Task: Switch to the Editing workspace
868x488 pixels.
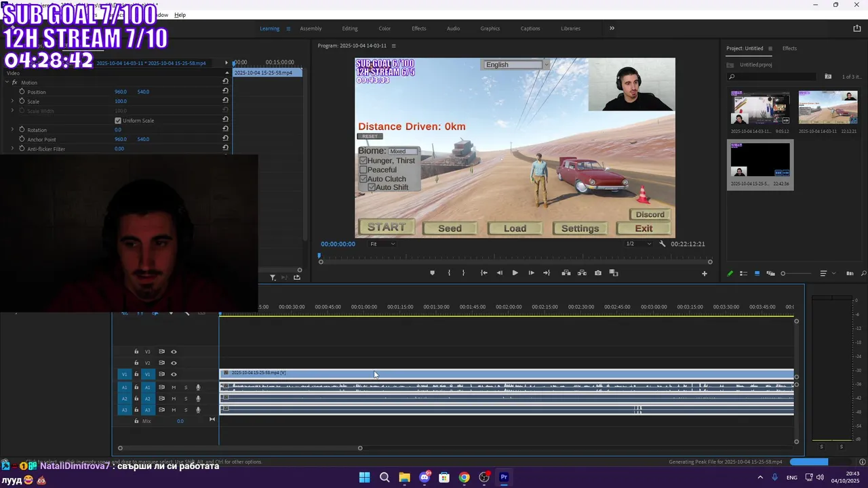Action: tap(350, 28)
